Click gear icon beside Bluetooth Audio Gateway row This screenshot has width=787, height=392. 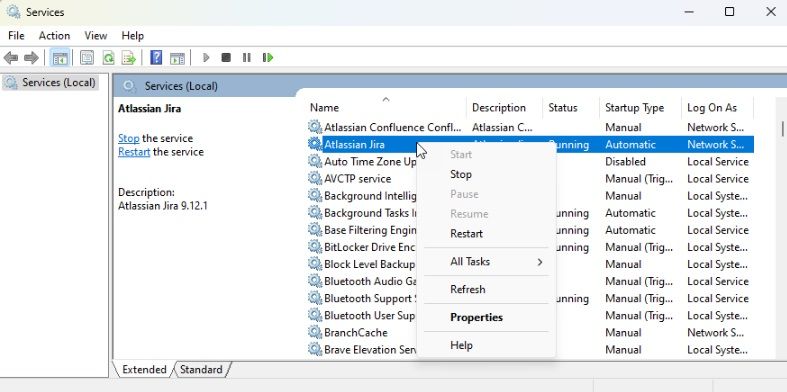[x=315, y=281]
